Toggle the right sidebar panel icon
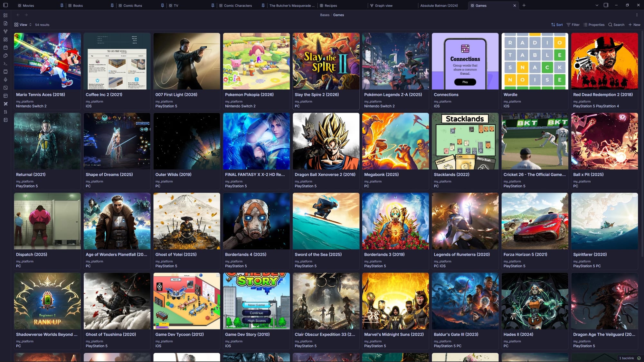Image resolution: width=644 pixels, height=362 pixels. click(x=606, y=5)
